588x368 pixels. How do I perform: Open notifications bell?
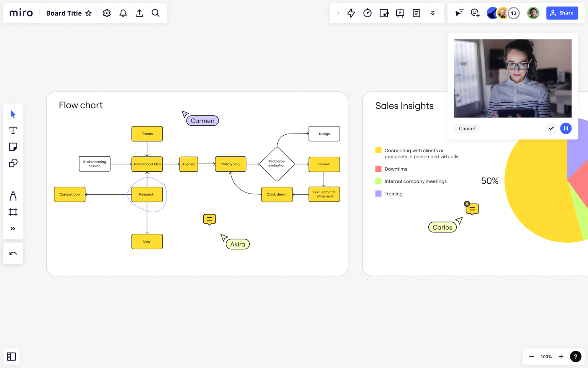(x=123, y=13)
